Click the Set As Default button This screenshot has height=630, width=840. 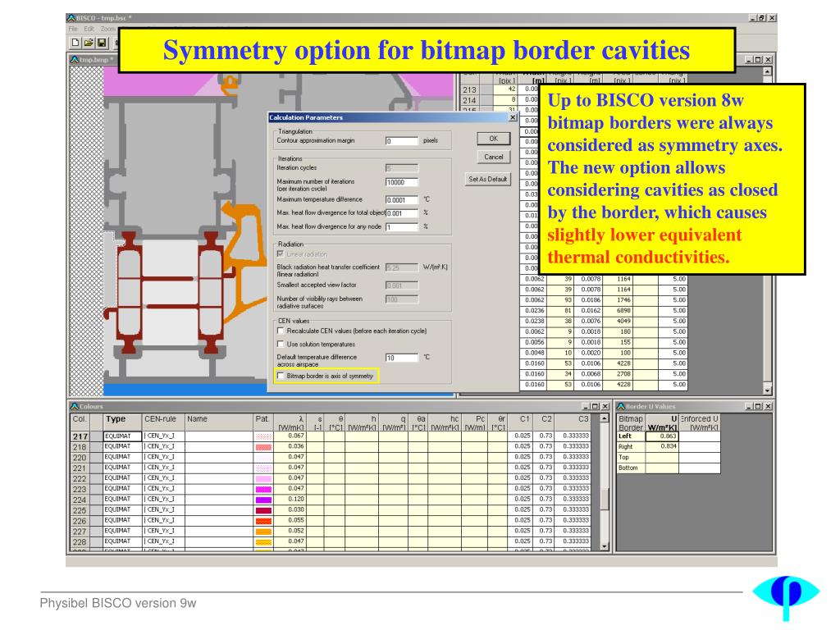click(487, 179)
